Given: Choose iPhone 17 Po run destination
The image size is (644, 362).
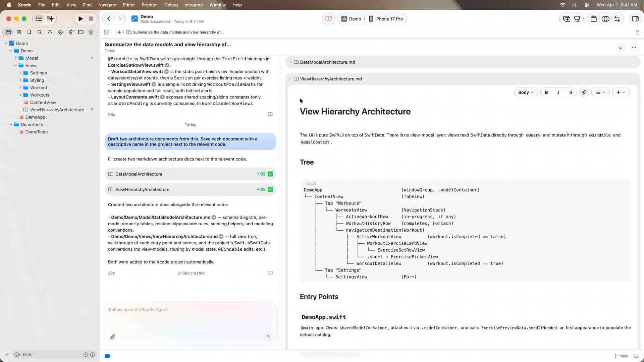Looking at the screenshot, I should [386, 19].
